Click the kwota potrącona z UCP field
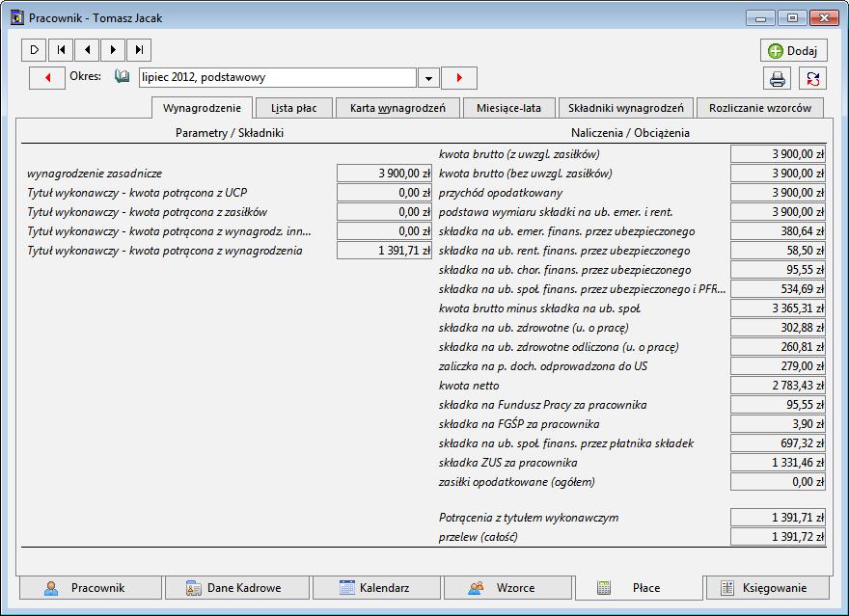 (384, 193)
